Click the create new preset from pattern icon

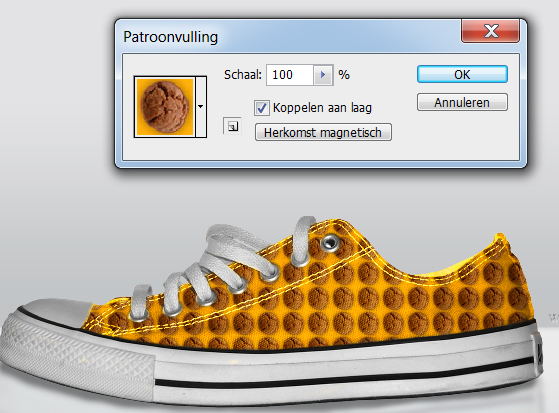click(232, 126)
